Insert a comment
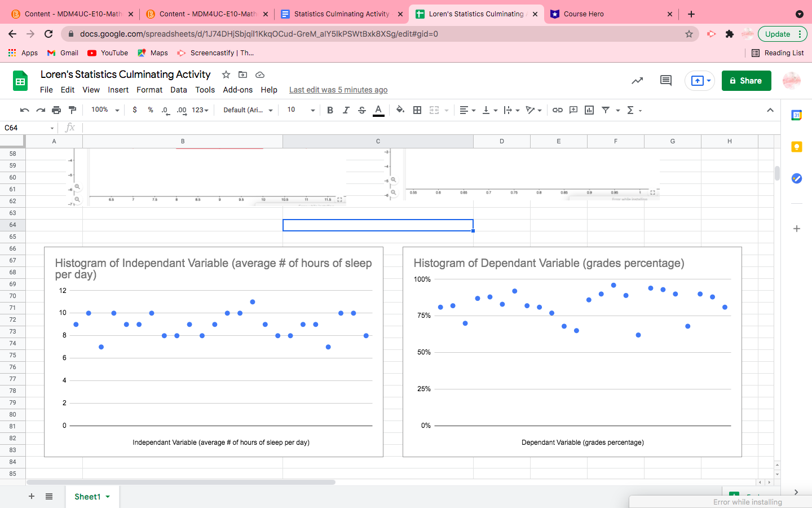 click(x=573, y=110)
